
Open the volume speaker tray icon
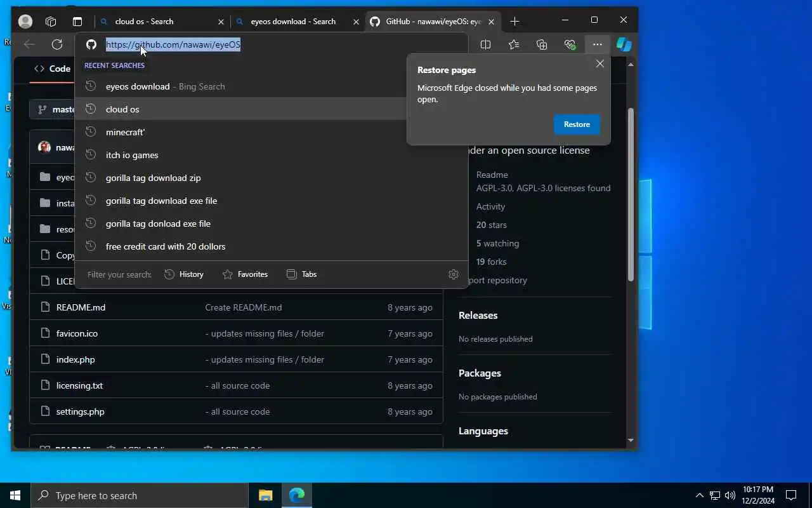pyautogui.click(x=730, y=495)
